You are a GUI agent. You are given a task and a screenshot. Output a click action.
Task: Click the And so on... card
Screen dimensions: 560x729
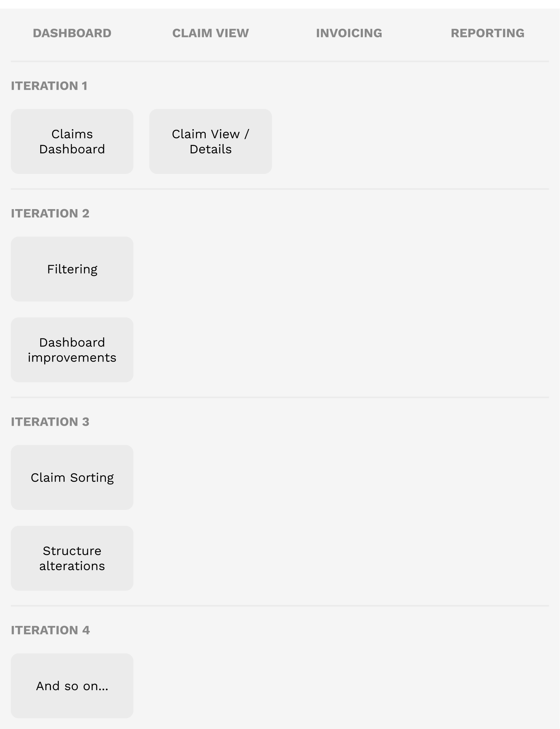(x=72, y=686)
